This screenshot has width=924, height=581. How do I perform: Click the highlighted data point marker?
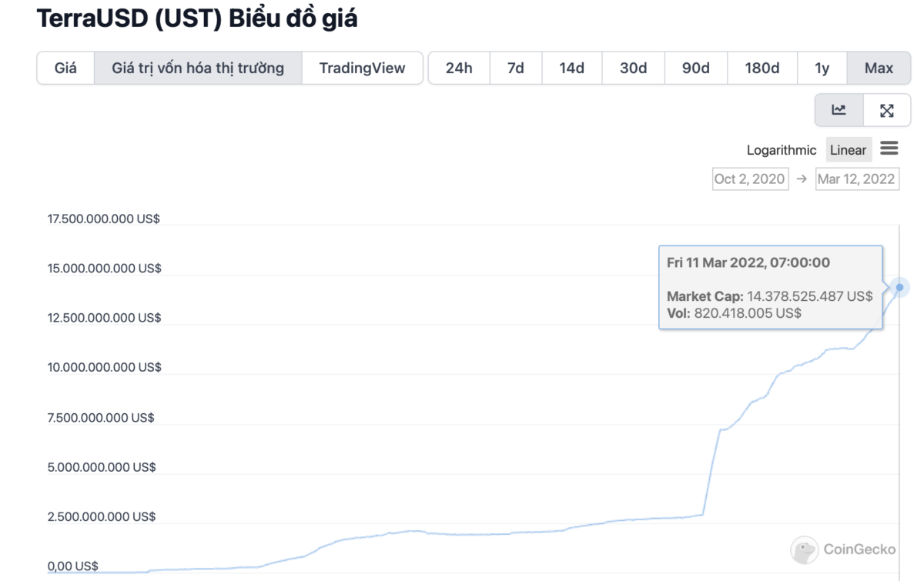[x=899, y=288]
